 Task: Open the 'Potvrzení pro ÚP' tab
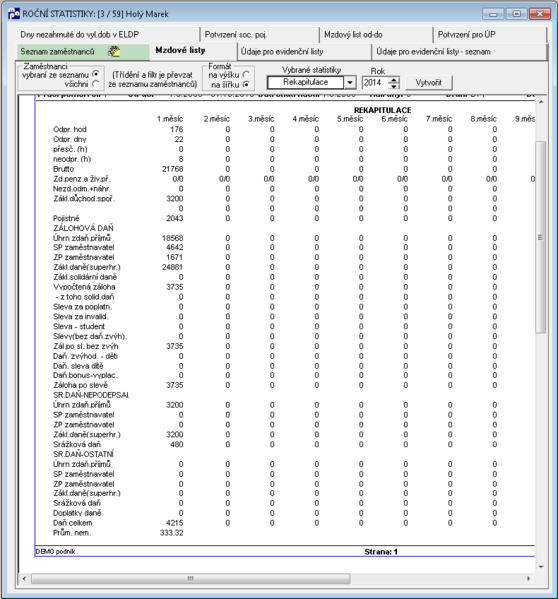tap(489, 35)
